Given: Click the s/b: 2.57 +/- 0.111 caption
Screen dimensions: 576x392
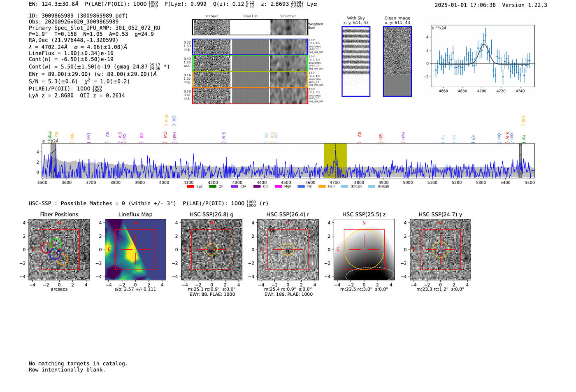Looking at the screenshot, I should pyautogui.click(x=135, y=289).
